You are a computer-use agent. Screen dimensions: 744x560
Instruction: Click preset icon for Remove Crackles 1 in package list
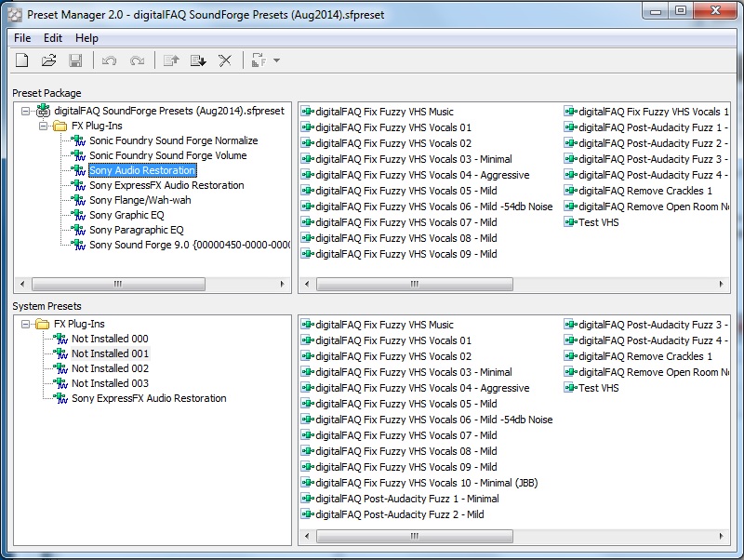coord(570,191)
